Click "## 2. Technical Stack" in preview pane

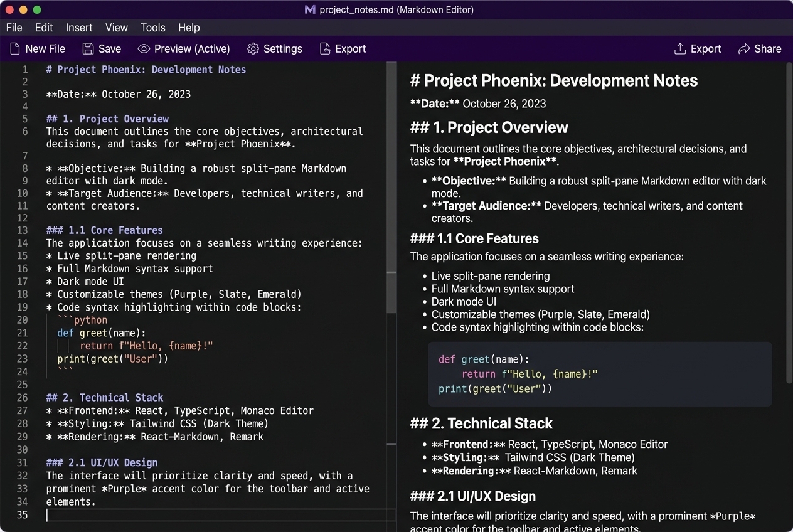[x=481, y=423]
